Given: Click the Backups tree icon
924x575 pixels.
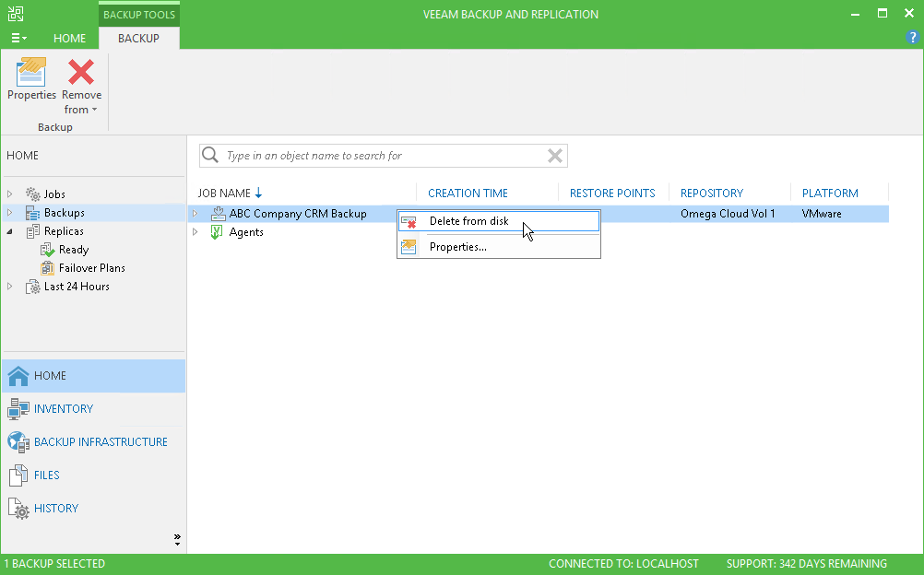Looking at the screenshot, I should (x=33, y=213).
